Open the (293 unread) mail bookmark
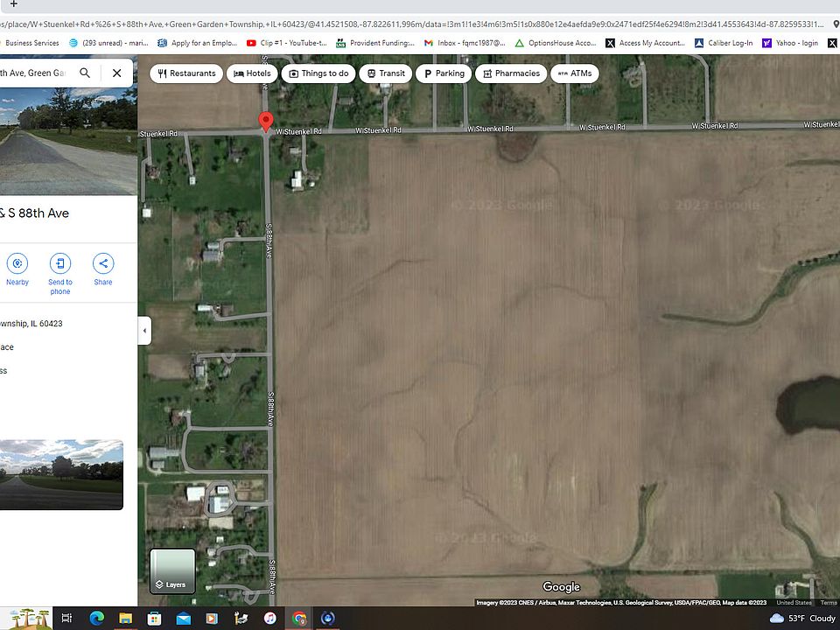The width and height of the screenshot is (840, 630). click(x=108, y=43)
